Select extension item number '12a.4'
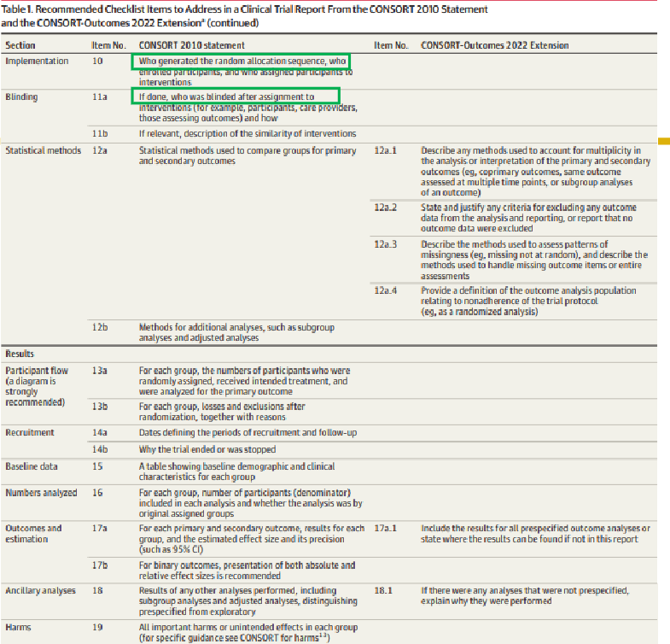The width and height of the screenshot is (670, 644). pyautogui.click(x=386, y=290)
